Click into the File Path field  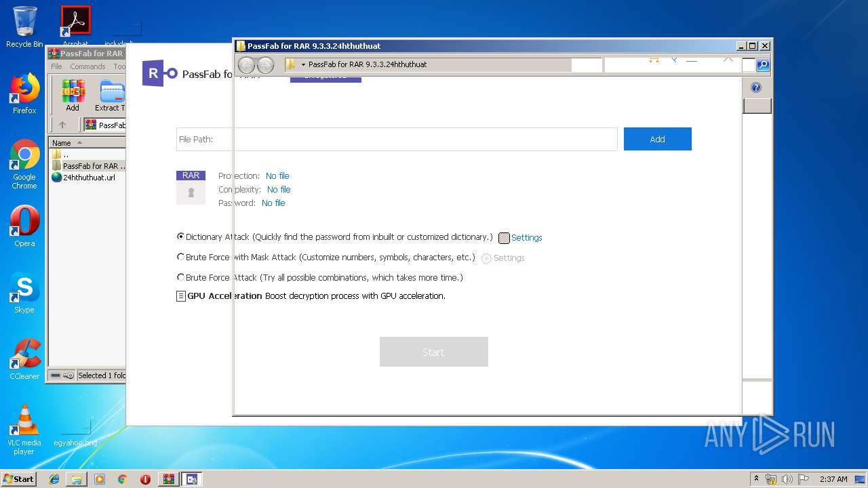click(397, 139)
